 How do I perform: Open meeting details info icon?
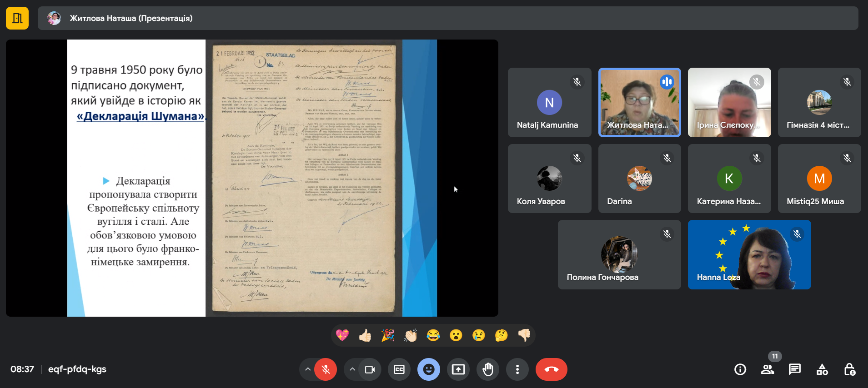coord(740,369)
